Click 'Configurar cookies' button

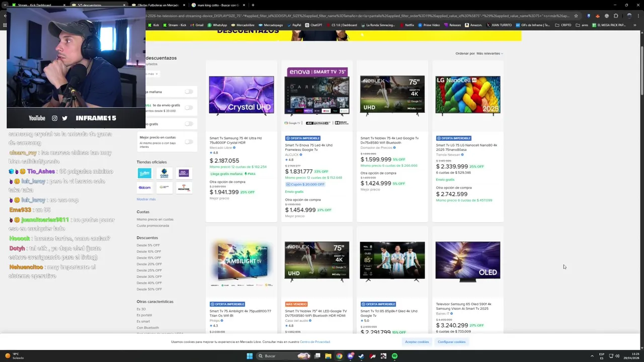click(452, 342)
